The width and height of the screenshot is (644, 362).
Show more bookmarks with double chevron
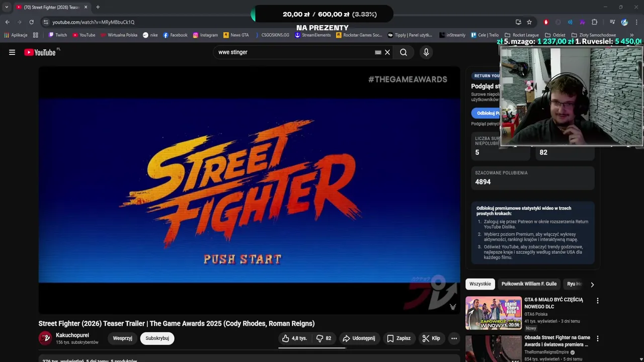(x=632, y=35)
